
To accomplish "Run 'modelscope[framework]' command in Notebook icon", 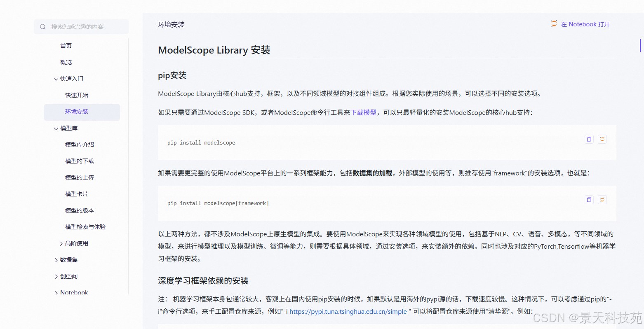I will tap(602, 200).
